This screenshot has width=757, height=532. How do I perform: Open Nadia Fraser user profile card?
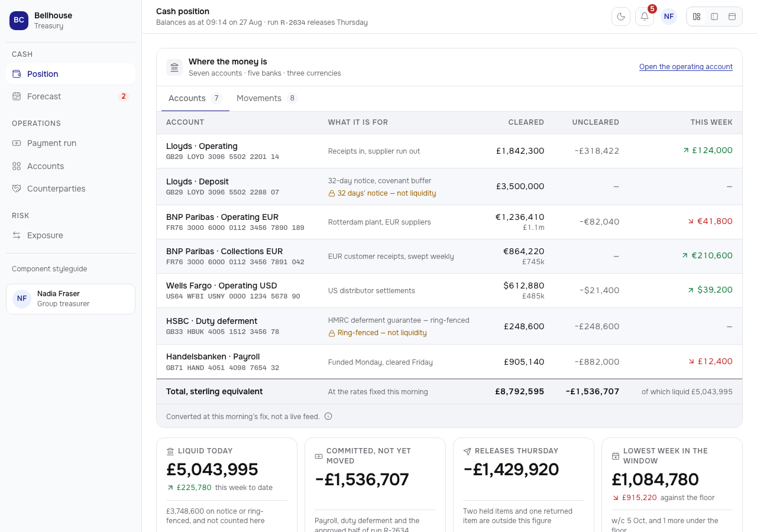[70, 299]
